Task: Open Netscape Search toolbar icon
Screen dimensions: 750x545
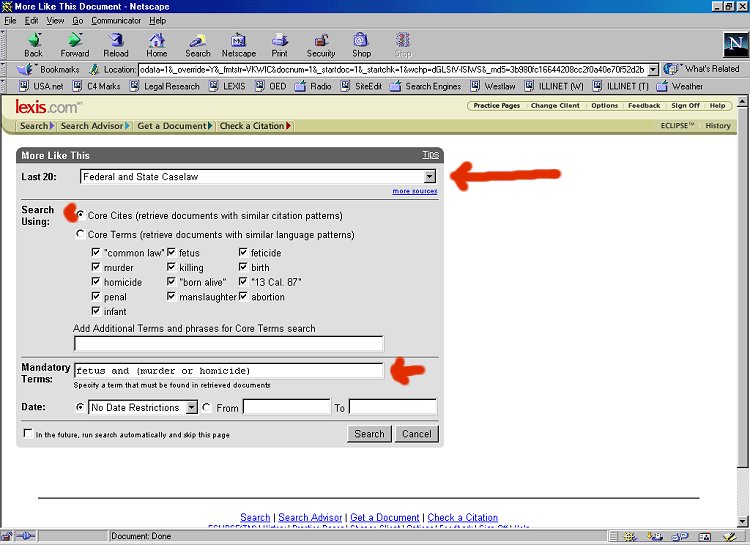Action: 198,45
